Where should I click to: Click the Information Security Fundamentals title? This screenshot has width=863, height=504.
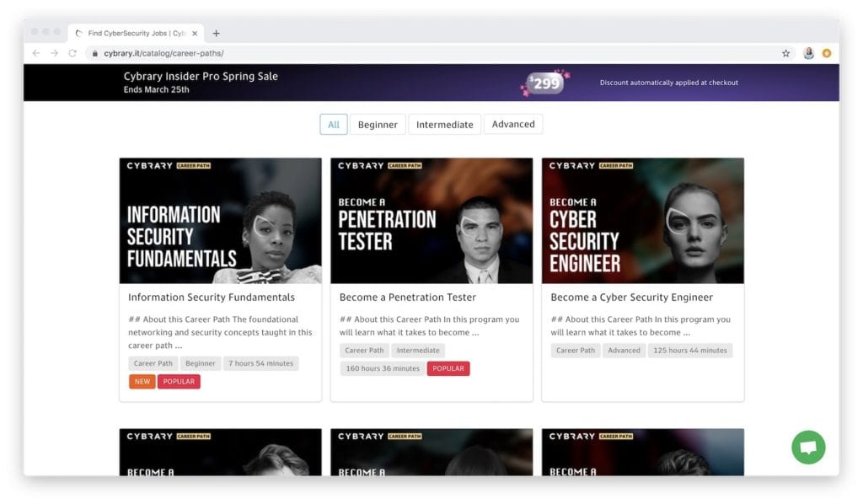212,298
